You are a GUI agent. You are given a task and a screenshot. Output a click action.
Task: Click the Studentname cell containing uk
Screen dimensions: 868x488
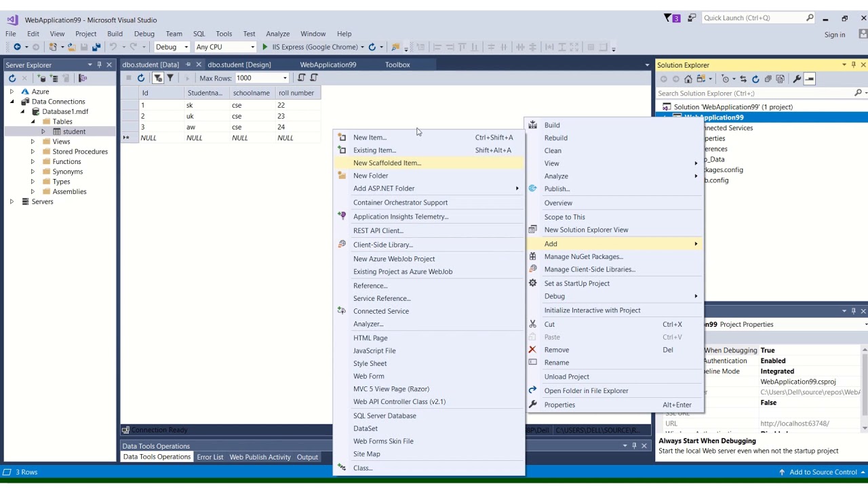(x=207, y=116)
